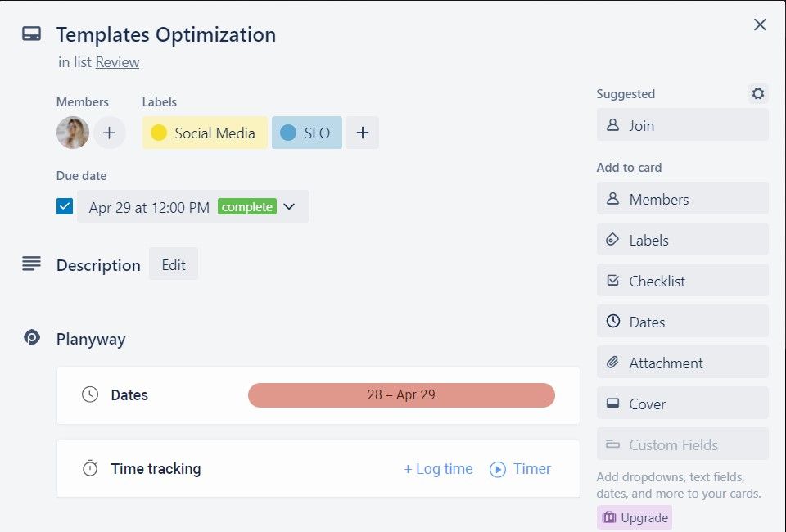Screen dimensions: 786x532
Task: Click the Log time link
Action: 438,469
